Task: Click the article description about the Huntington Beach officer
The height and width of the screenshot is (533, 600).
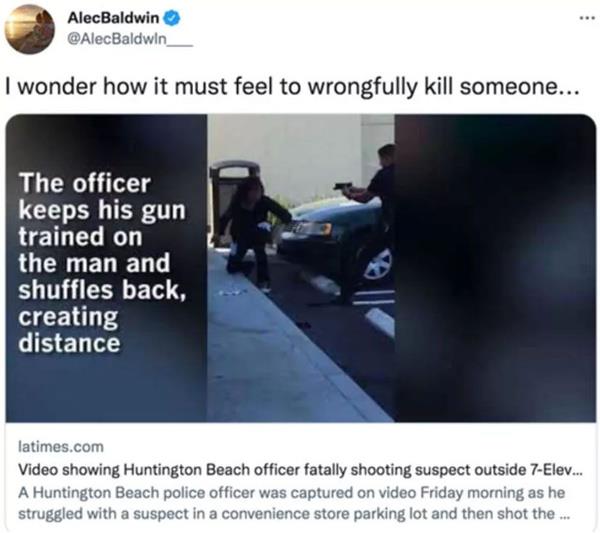Action: (294, 503)
